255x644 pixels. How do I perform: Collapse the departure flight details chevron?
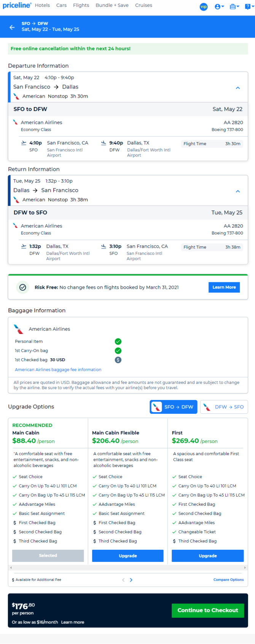pos(238,88)
